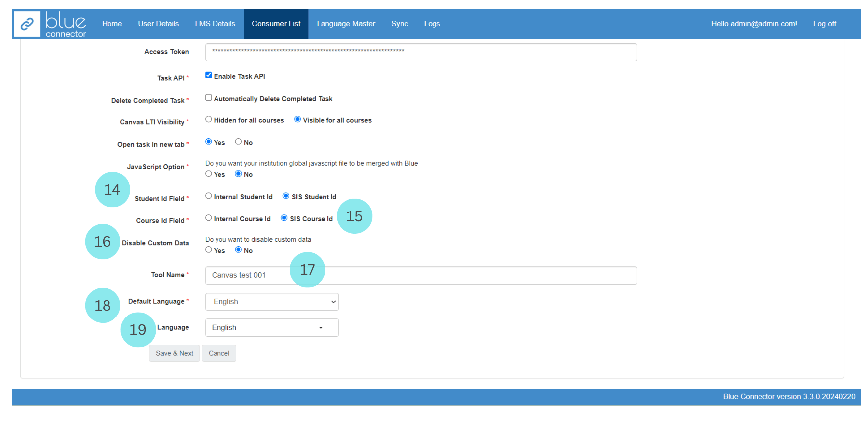Image resolution: width=868 pixels, height=423 pixels.
Task: Select SIS Course Id option
Action: click(284, 218)
